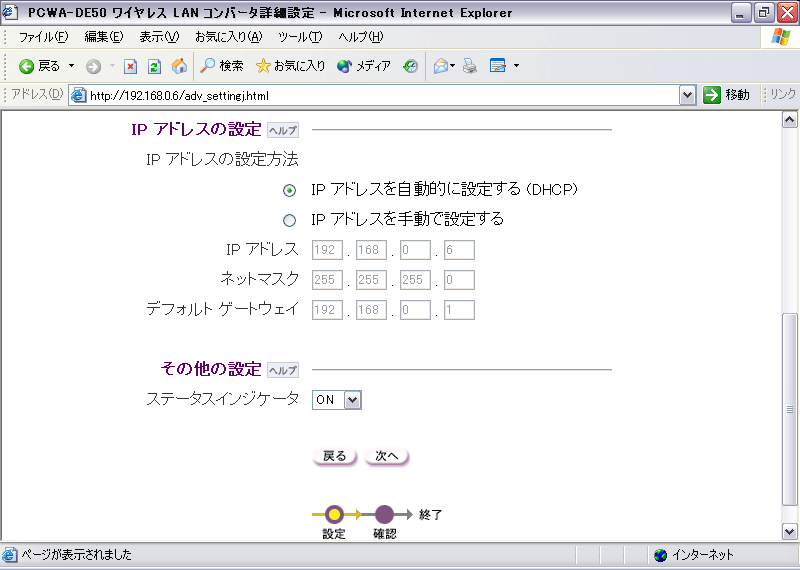Click second ネットマスク octet field
Screen dimensions: 800x570
(371, 280)
